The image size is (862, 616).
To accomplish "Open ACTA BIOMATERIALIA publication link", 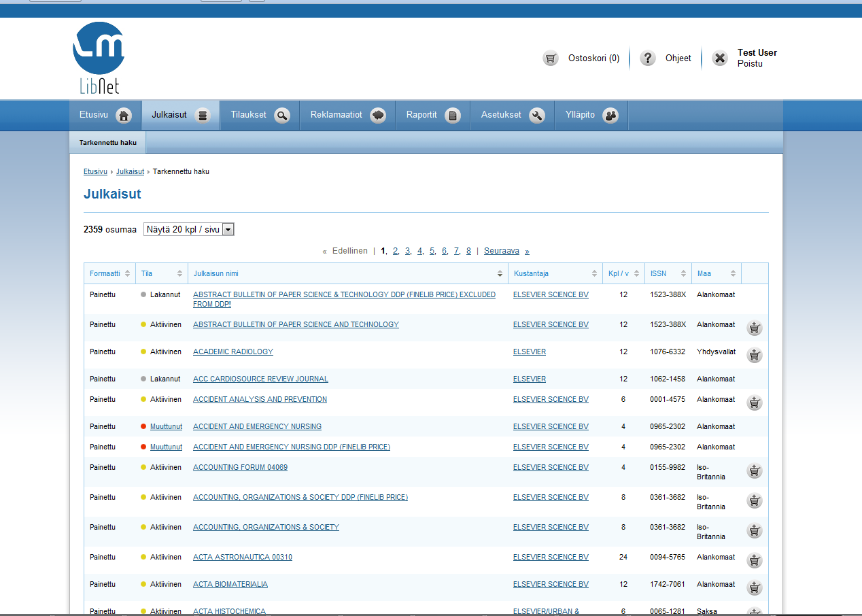I will click(230, 584).
